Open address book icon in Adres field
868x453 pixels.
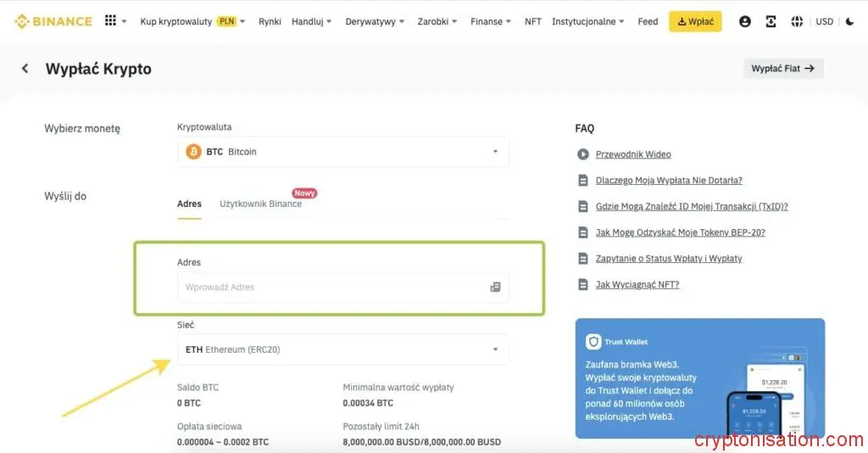495,287
